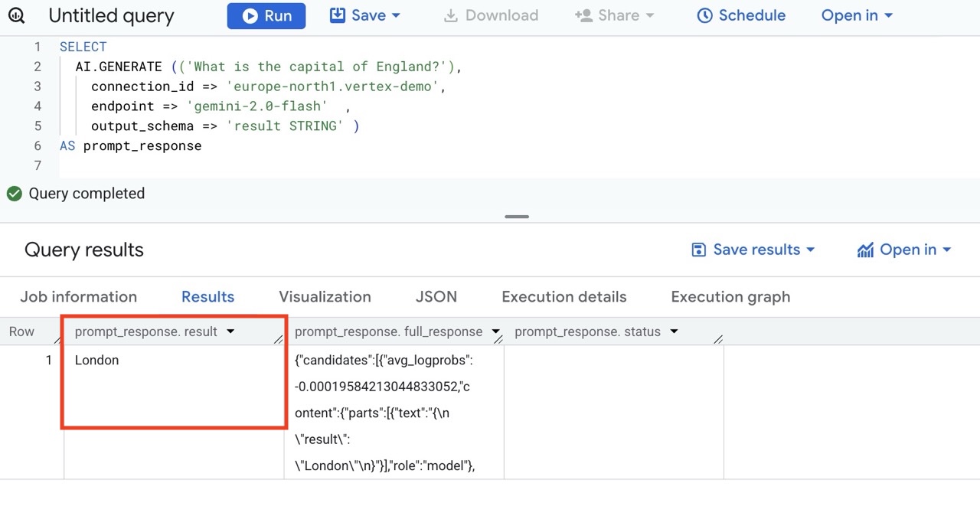Click the Download results button
Image resolution: width=980 pixels, height=506 pixels.
point(491,16)
